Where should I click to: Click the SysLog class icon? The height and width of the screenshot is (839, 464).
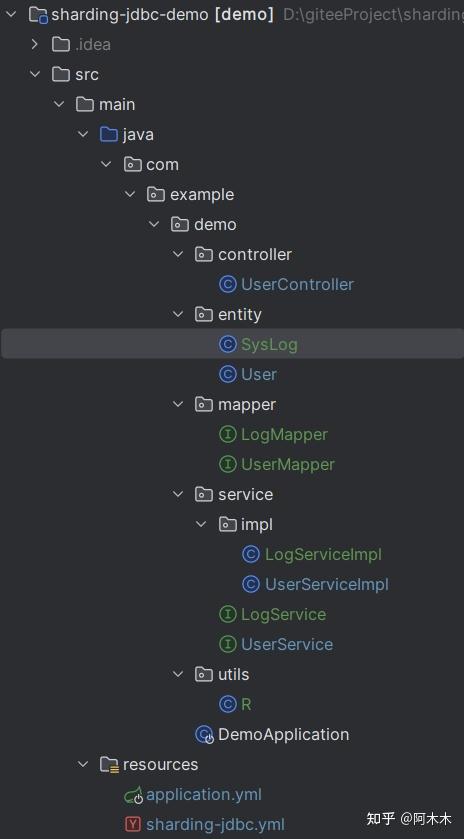point(227,344)
